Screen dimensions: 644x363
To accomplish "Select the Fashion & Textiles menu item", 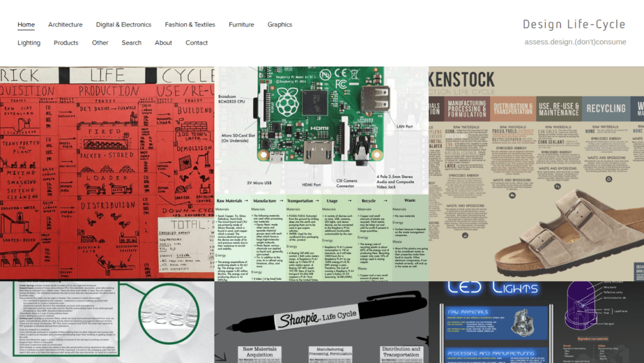I will [x=190, y=25].
